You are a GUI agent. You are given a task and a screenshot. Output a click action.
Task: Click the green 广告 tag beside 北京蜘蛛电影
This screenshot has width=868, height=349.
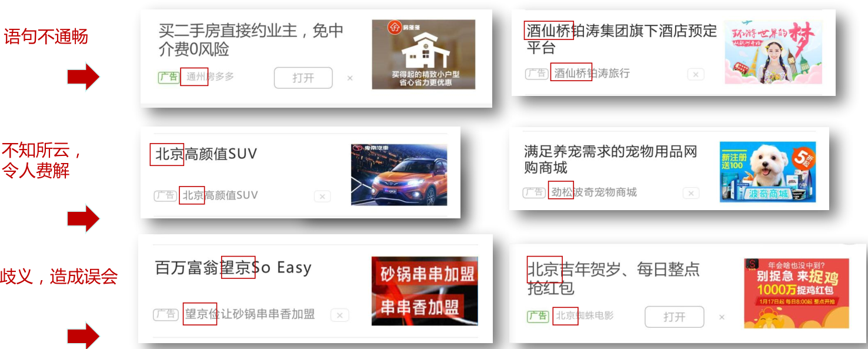pos(538,316)
